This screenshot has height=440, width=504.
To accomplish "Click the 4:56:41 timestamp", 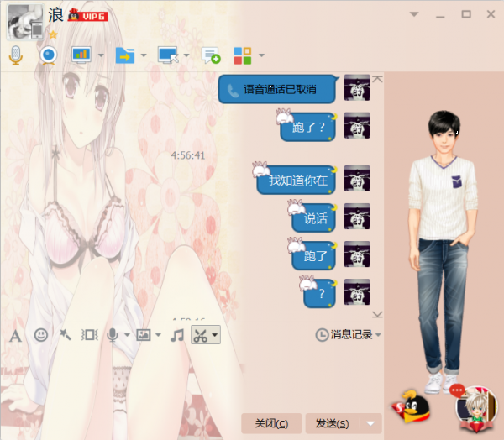I will click(x=188, y=155).
